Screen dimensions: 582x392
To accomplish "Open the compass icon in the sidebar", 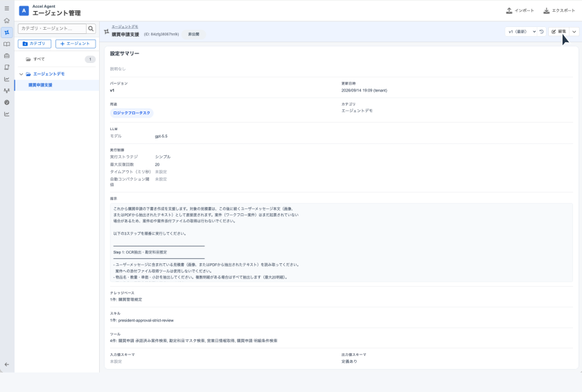I will tap(7, 103).
